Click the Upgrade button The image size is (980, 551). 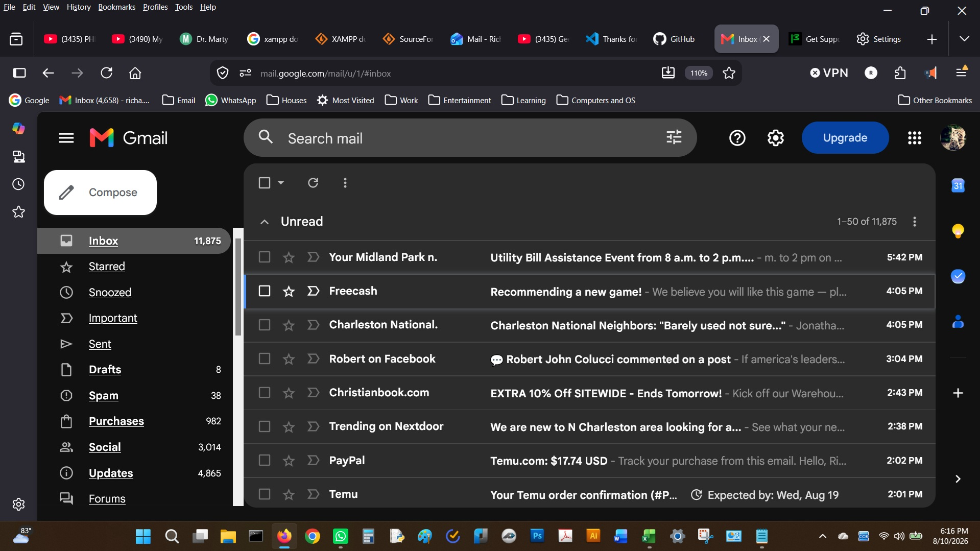point(845,138)
